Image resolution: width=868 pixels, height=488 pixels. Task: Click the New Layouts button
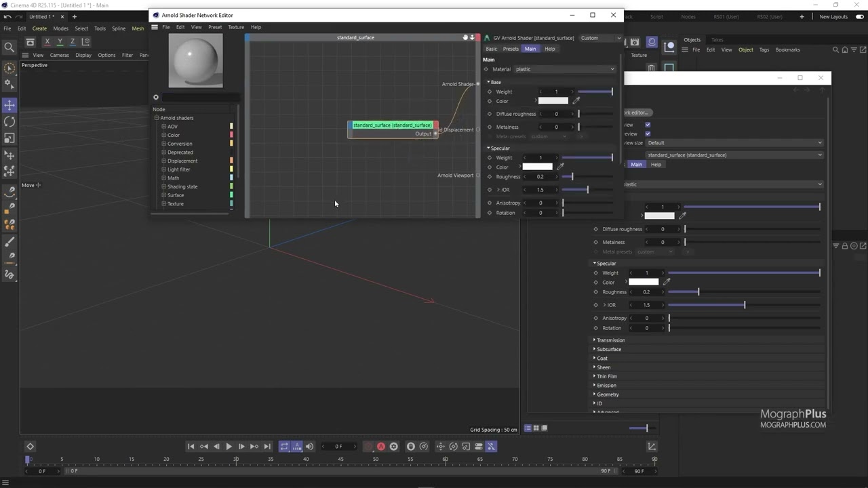pos(833,16)
